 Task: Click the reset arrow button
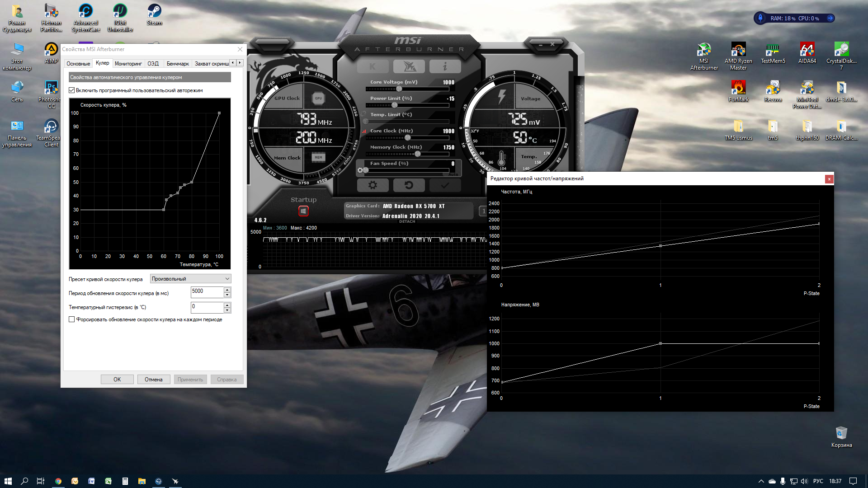pos(409,185)
